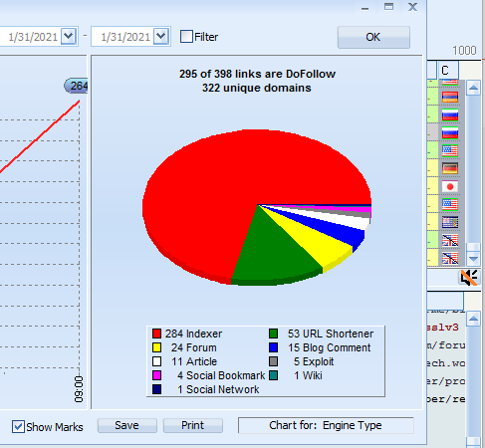Click the '53 URL Shortener' legend text

[x=331, y=334]
